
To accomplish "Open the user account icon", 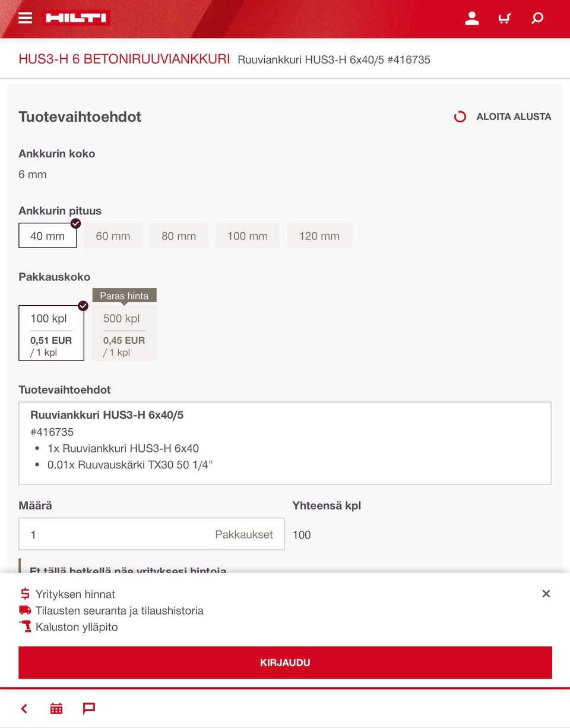I will [x=472, y=18].
